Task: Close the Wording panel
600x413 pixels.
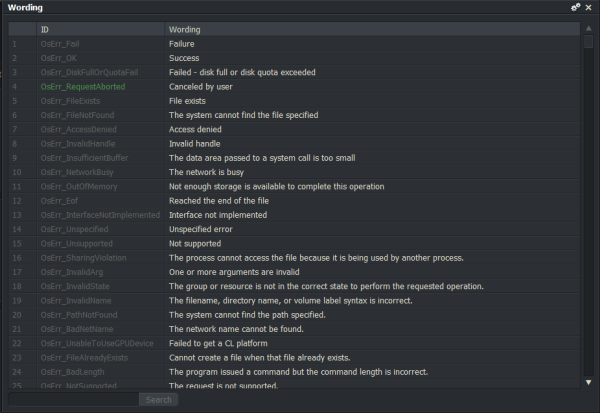Action: [x=588, y=7]
